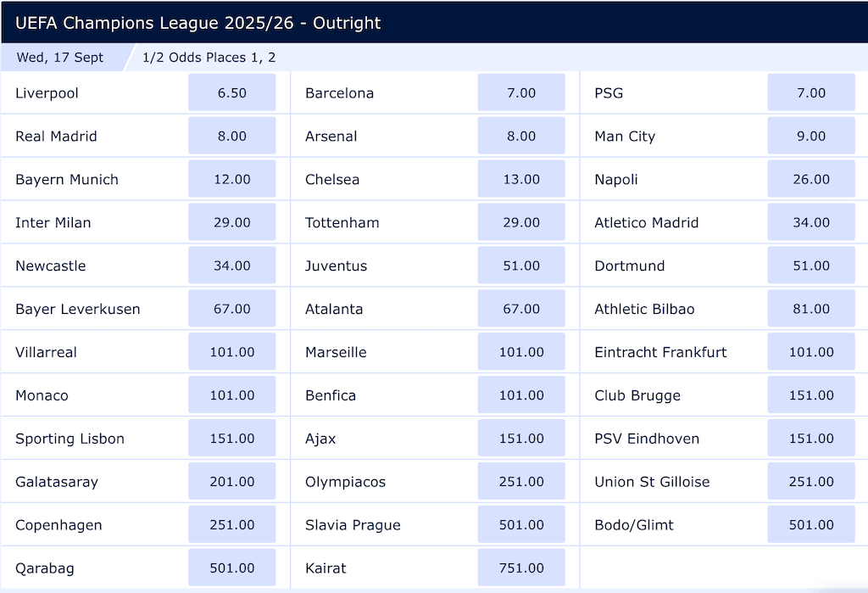Click the Barcelona 7.00 odds button
The width and height of the screenshot is (868, 593).
(x=520, y=92)
